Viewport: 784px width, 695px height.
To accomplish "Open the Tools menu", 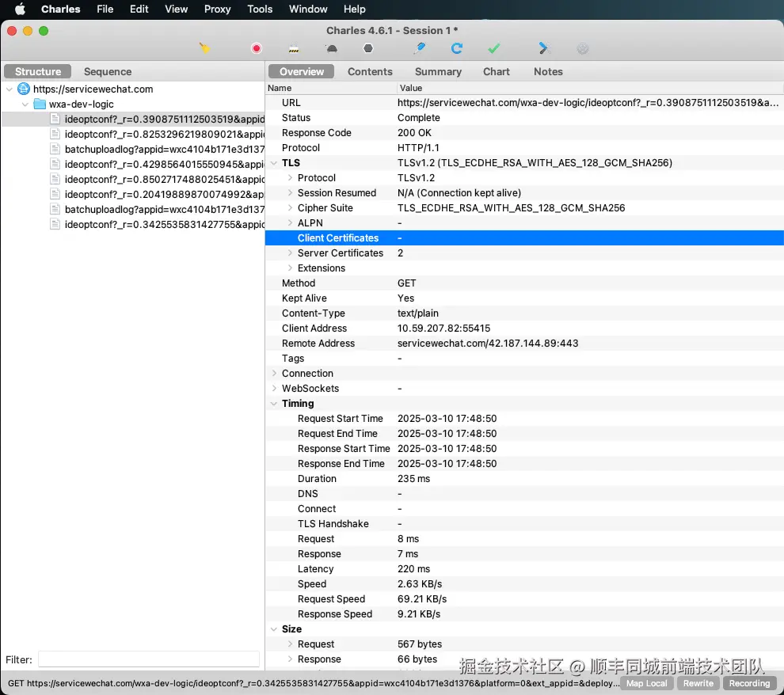I will click(260, 9).
